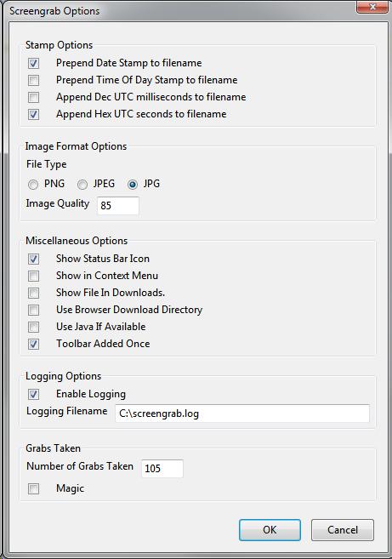Dismiss dialog with the Cancel button
The image size is (392, 559).
tap(343, 530)
